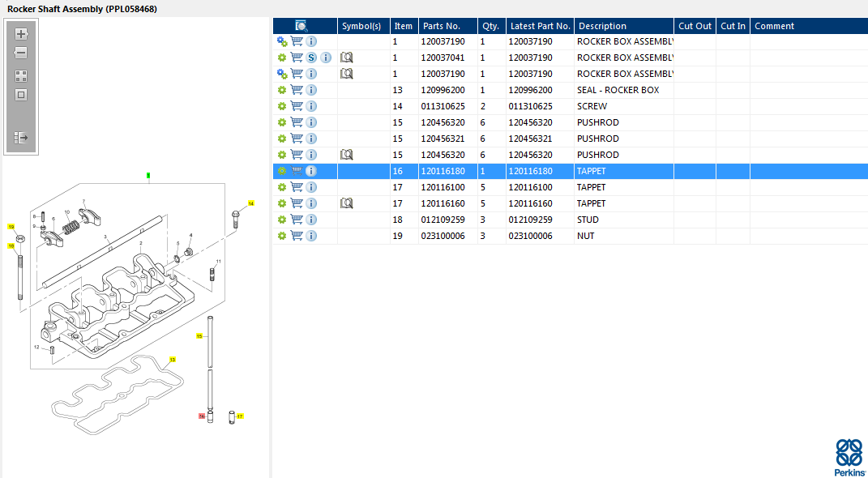Click highlighted red callout 16 on diagram
The height and width of the screenshot is (478, 868).
click(202, 416)
